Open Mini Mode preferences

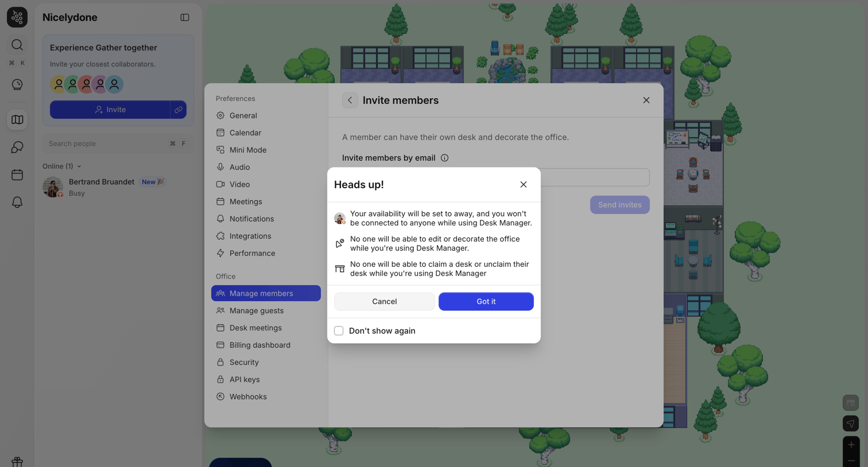point(266,150)
